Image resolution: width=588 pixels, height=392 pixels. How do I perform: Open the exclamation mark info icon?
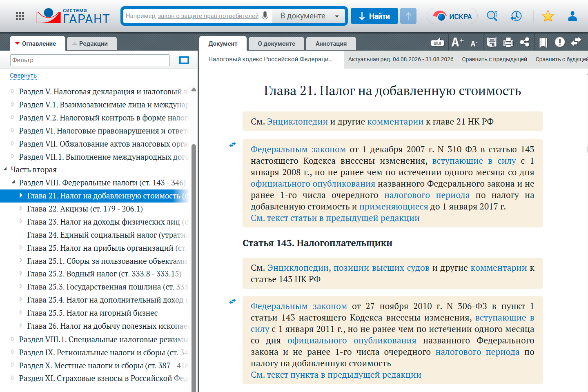point(560,42)
